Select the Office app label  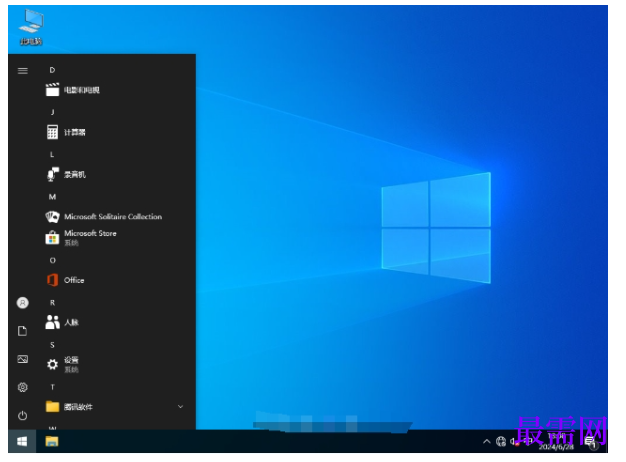[74, 280]
